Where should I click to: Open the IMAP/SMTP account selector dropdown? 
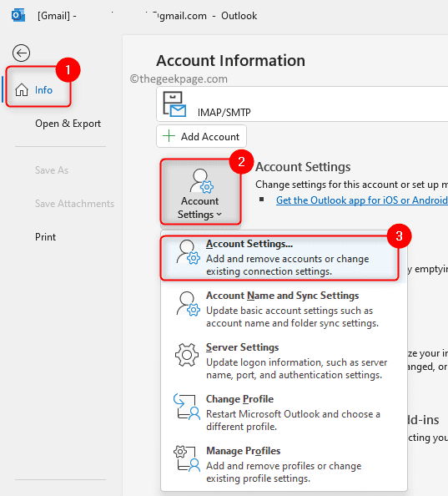[302, 104]
